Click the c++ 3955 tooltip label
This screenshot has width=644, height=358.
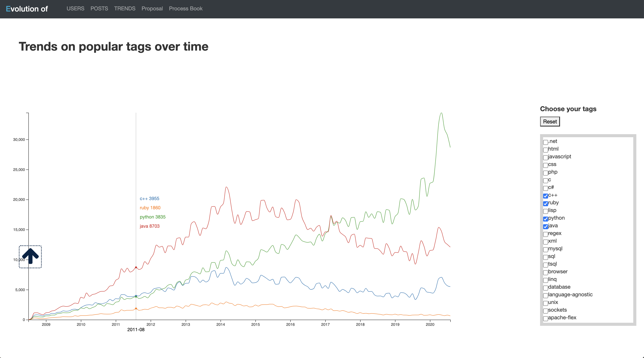pos(149,199)
